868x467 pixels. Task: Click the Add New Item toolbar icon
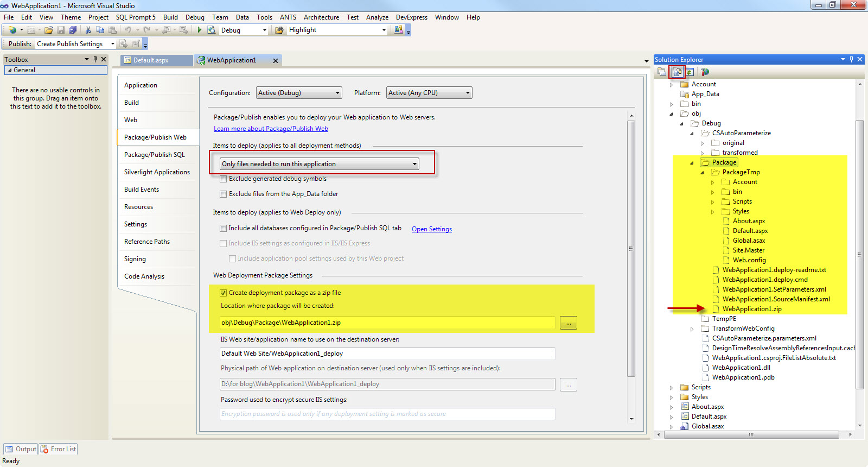(x=31, y=30)
